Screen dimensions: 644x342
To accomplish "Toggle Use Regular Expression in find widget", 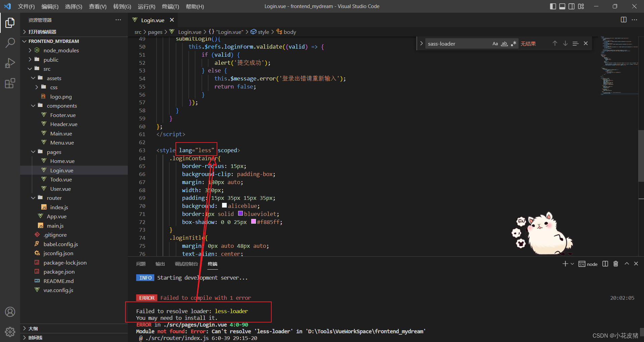I will [x=514, y=44].
